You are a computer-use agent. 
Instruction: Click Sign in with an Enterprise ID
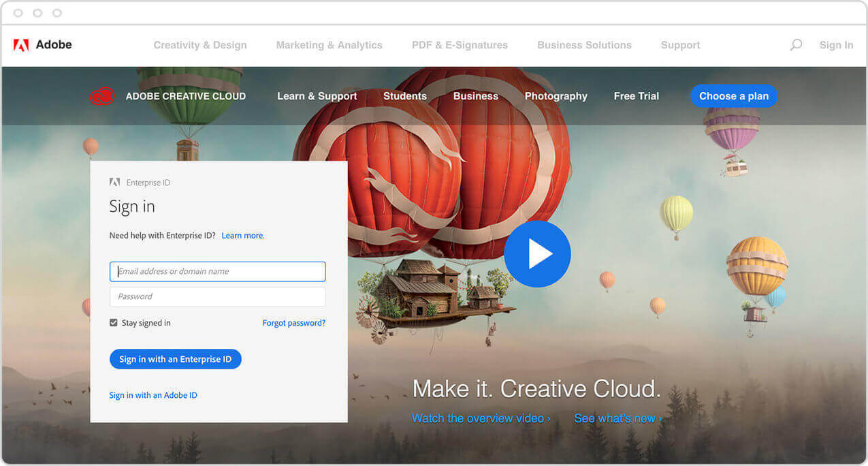176,359
